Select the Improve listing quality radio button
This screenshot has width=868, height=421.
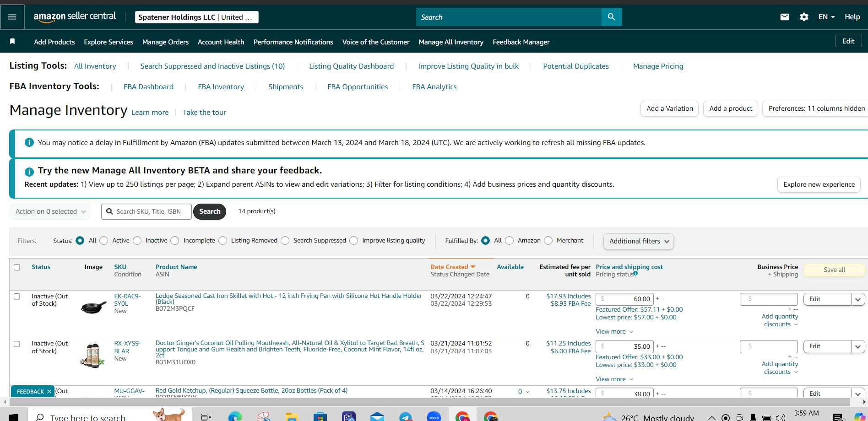point(354,241)
